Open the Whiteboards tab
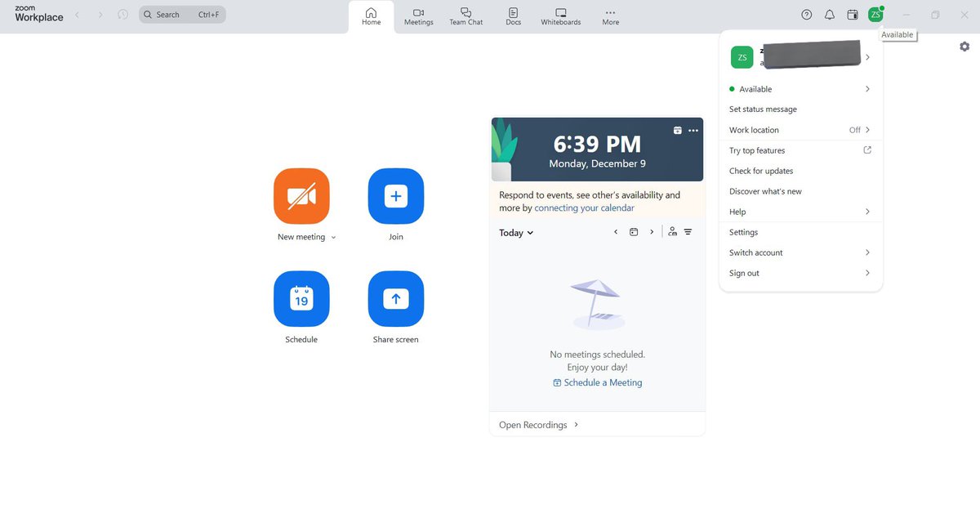 (561, 16)
